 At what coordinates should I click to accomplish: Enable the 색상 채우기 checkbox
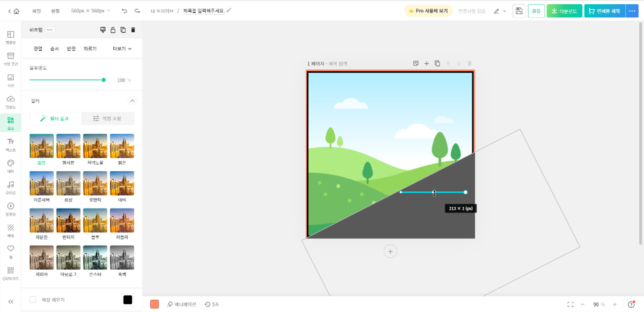[33, 299]
